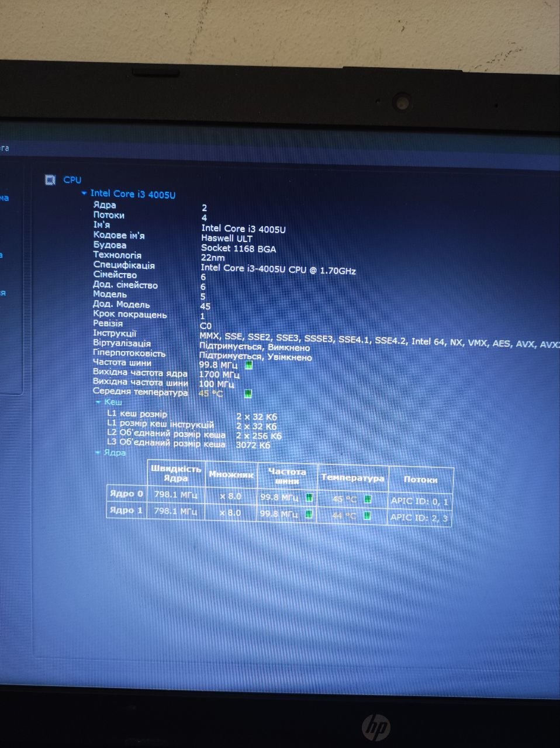The image size is (560, 748).
Task: Click the CPU chip icon
Action: tap(51, 179)
